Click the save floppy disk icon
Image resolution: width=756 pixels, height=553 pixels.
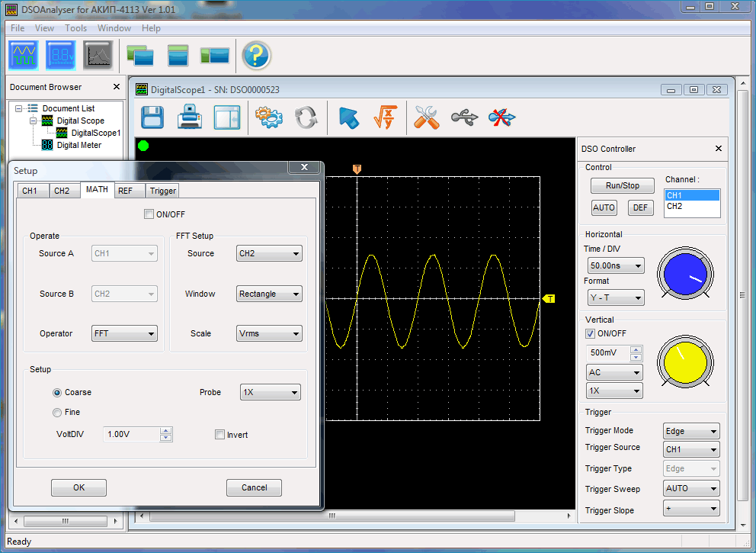coord(153,117)
